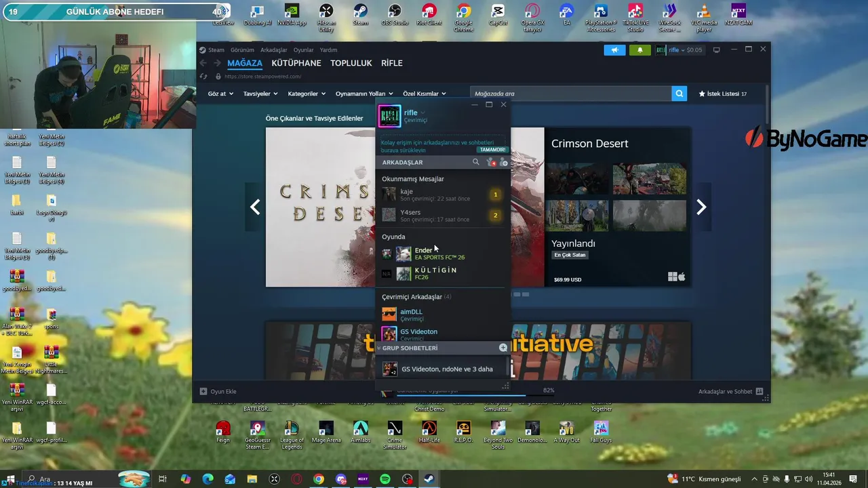Open Half-Life desktop shortcut
868x488 pixels.
[x=429, y=432]
